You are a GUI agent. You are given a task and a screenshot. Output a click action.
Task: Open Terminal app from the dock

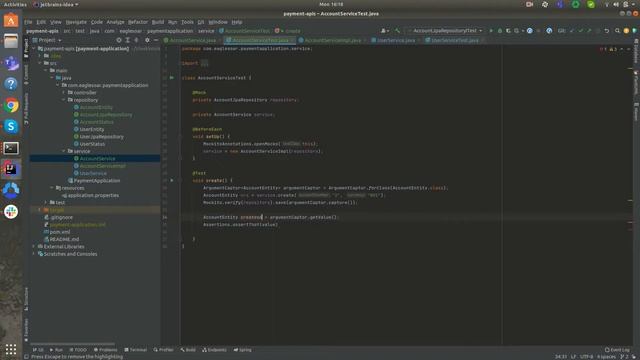click(11, 148)
